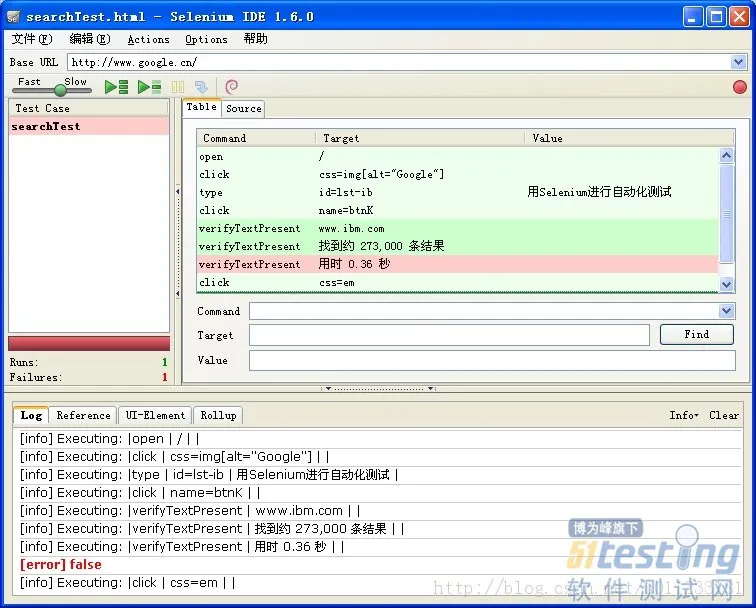Image resolution: width=756 pixels, height=608 pixels.
Task: Select the type id=lst-ib row
Action: point(458,192)
